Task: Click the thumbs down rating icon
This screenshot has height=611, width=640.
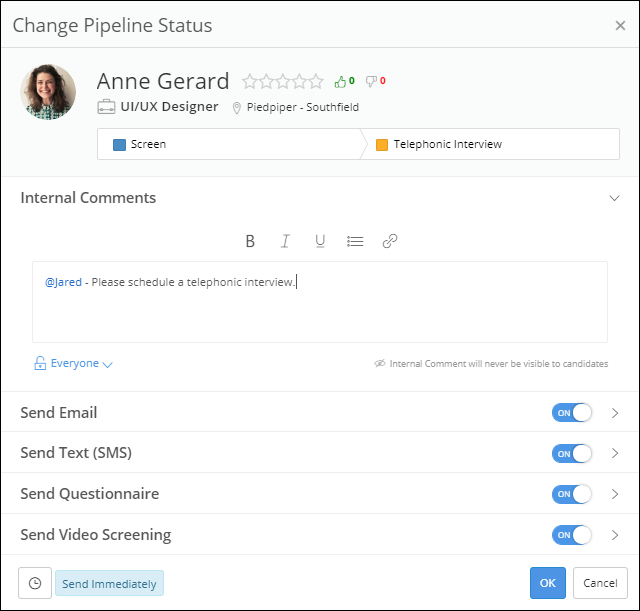Action: tap(371, 81)
